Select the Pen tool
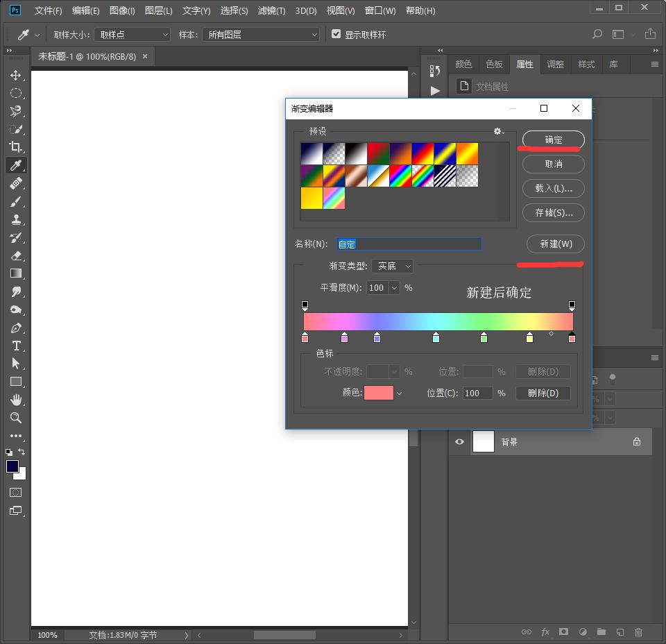The height and width of the screenshot is (644, 666). click(15, 328)
